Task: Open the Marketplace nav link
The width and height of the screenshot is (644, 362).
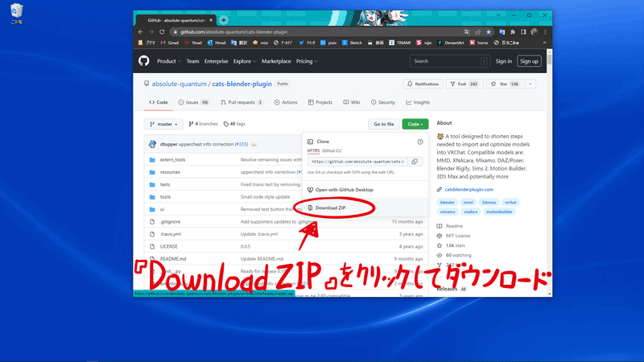Action: (x=276, y=61)
